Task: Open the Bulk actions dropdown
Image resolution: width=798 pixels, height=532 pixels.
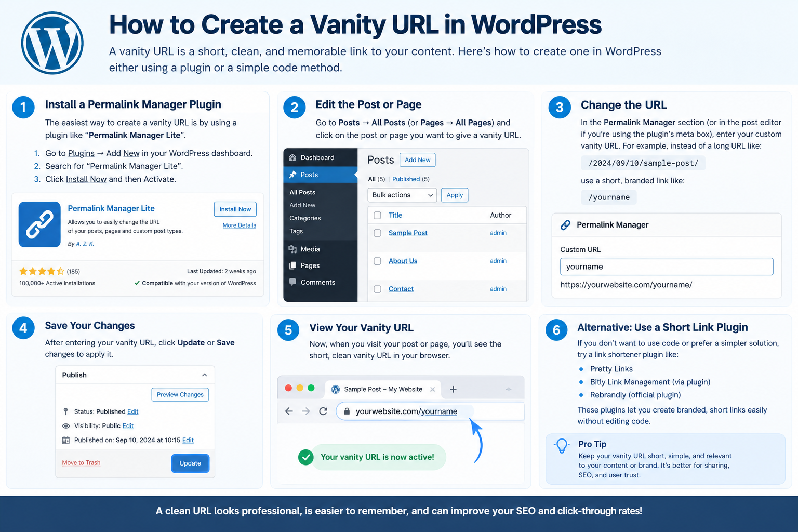Action: coord(402,195)
